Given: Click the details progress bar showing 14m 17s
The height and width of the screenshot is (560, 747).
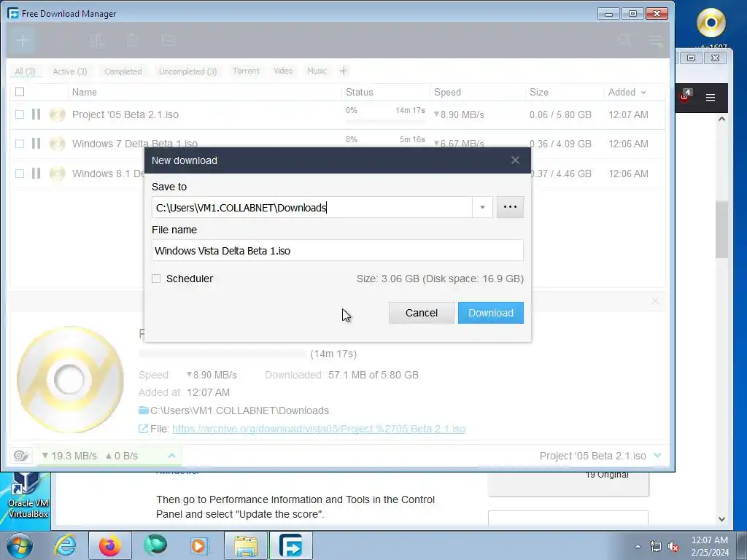Looking at the screenshot, I should [222, 354].
